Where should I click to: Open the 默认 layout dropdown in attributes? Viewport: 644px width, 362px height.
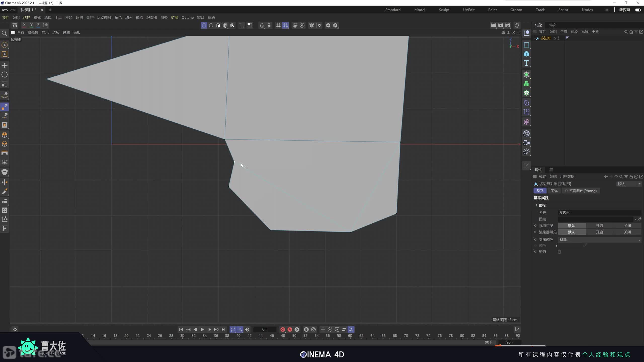click(x=628, y=184)
